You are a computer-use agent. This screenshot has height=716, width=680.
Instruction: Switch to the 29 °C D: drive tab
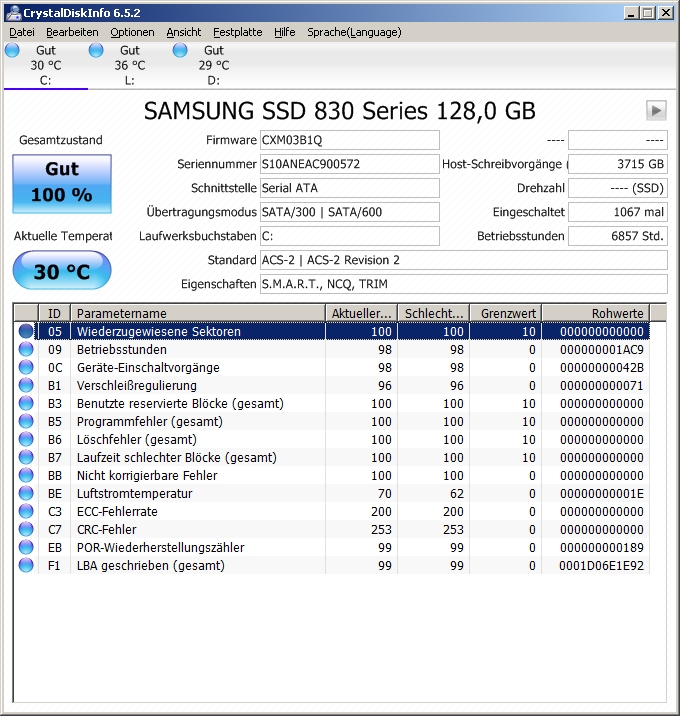214,65
